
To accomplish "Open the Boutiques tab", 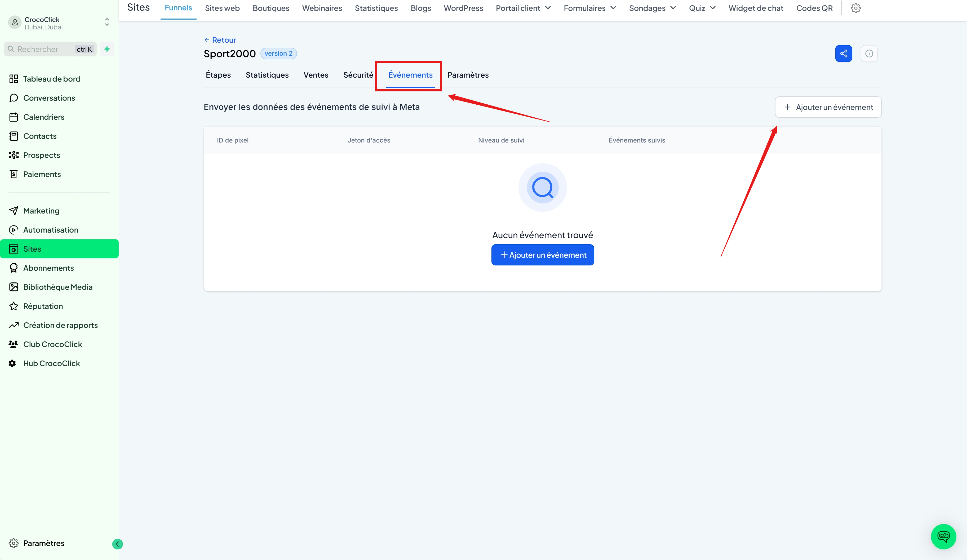I will (271, 8).
